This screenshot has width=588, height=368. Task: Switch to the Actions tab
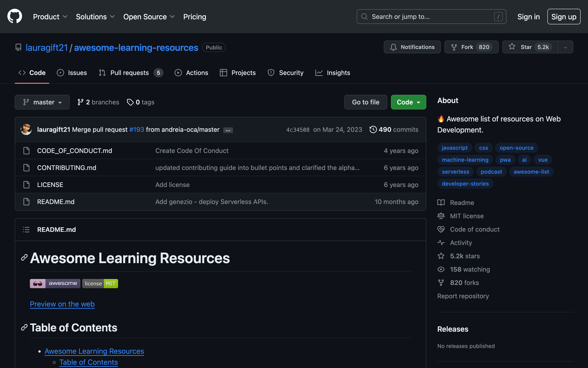(192, 73)
